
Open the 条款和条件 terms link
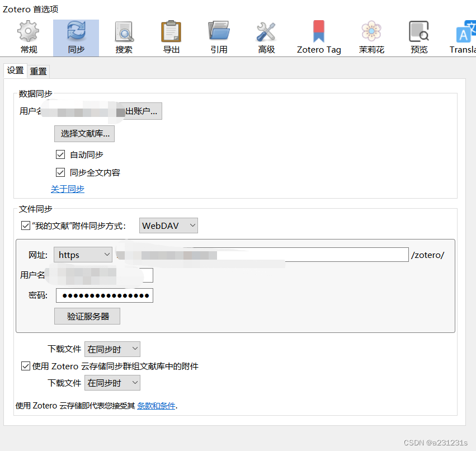(156, 406)
